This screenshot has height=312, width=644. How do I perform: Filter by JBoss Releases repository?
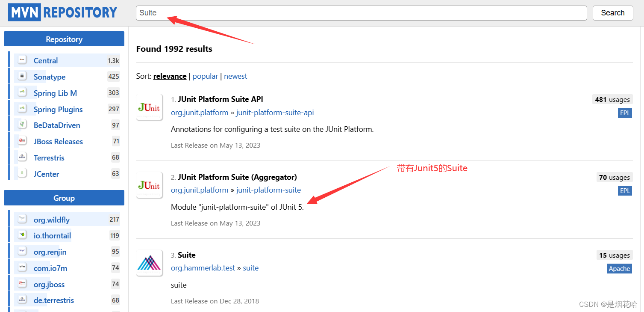58,141
